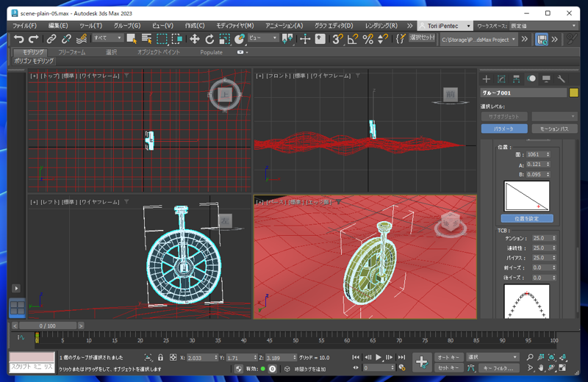Open the Modify command panel tab

501,79
